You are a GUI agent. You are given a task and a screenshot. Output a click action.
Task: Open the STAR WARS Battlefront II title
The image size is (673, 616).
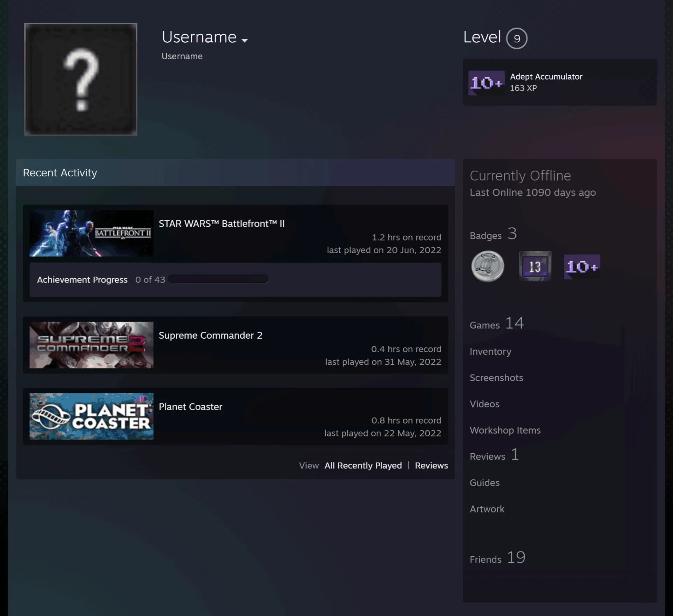click(222, 224)
